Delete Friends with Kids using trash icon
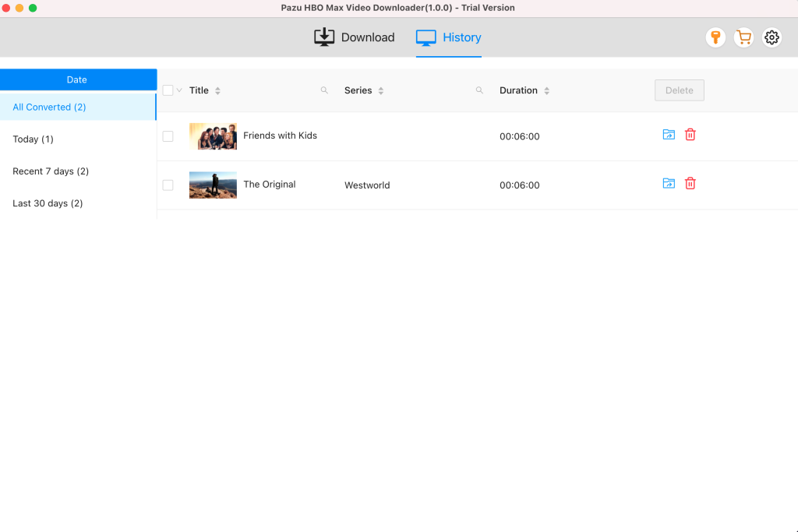 tap(690, 134)
